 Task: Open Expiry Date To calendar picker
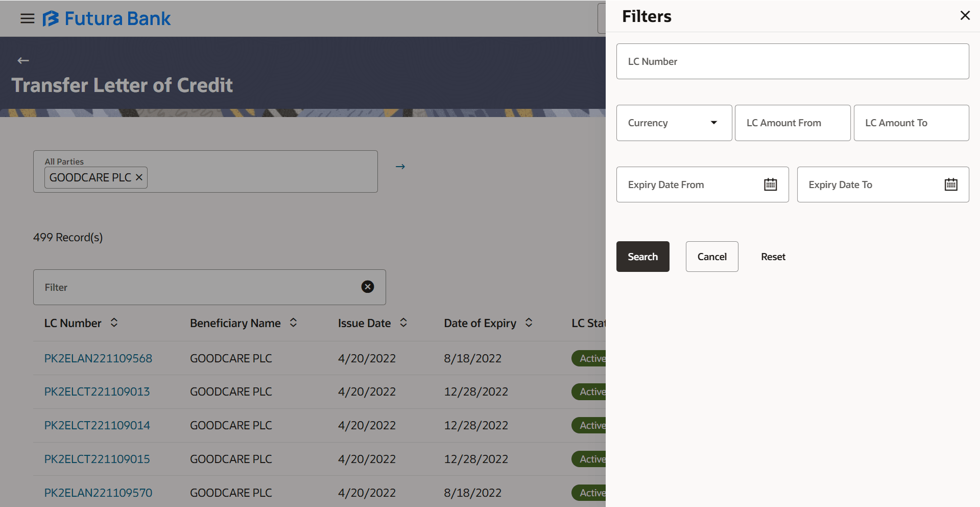(950, 184)
